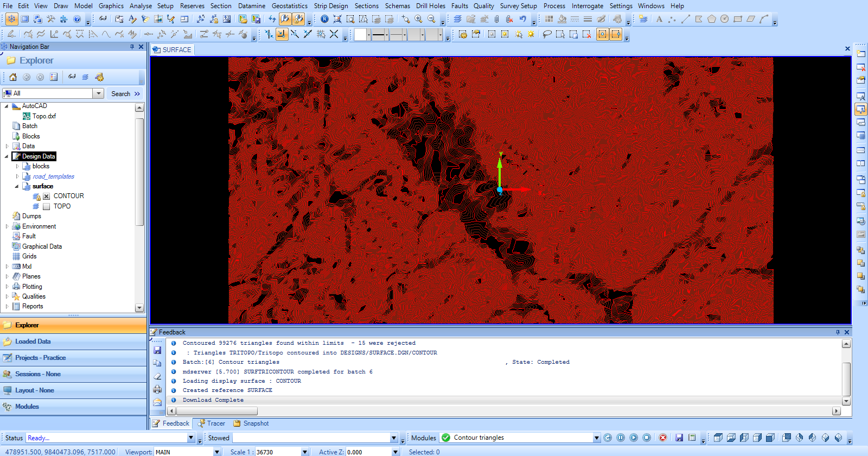
Task: Enable the TOPO layer checkbox
Action: pyautogui.click(x=47, y=206)
